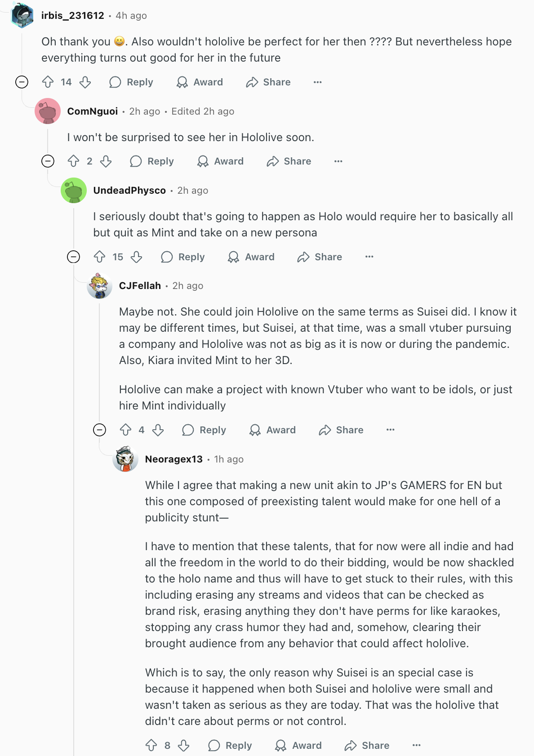Downvote irbis_231612's comment
Image resolution: width=534 pixels, height=756 pixels.
point(85,82)
